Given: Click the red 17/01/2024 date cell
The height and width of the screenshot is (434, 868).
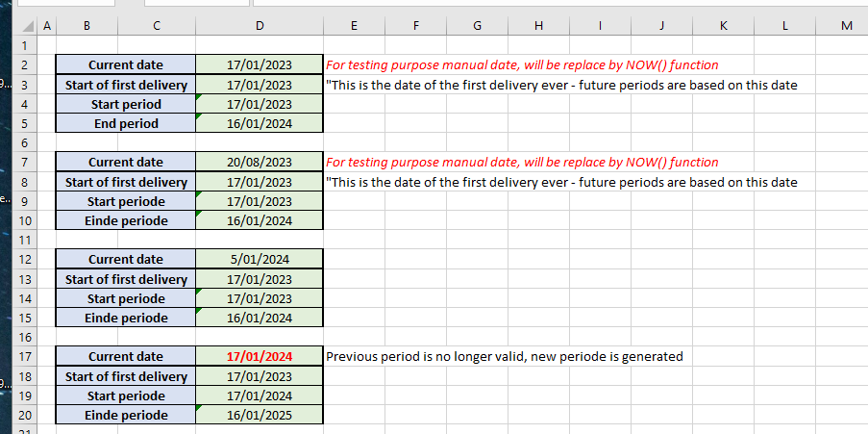Looking at the screenshot, I should (x=260, y=356).
